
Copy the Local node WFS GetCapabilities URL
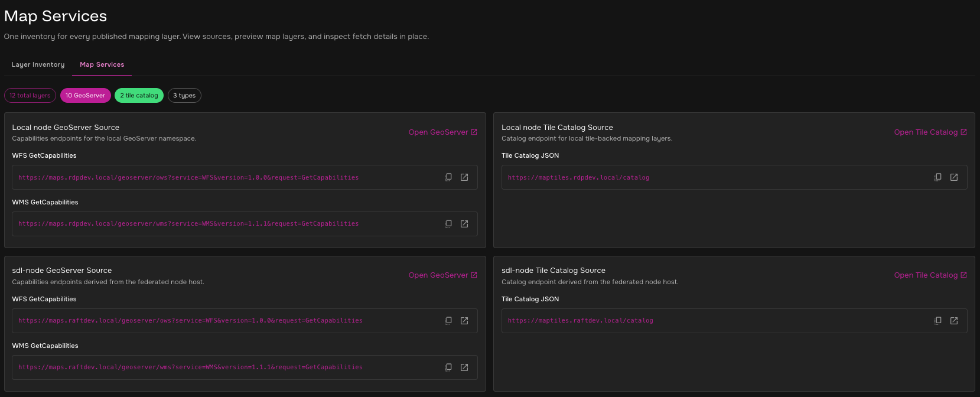point(448,177)
